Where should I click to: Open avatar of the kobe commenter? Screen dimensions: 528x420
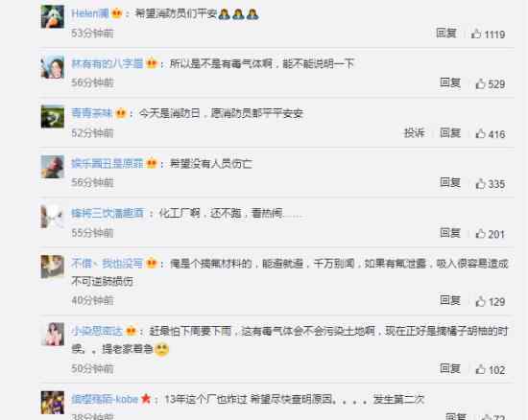pyautogui.click(x=53, y=403)
